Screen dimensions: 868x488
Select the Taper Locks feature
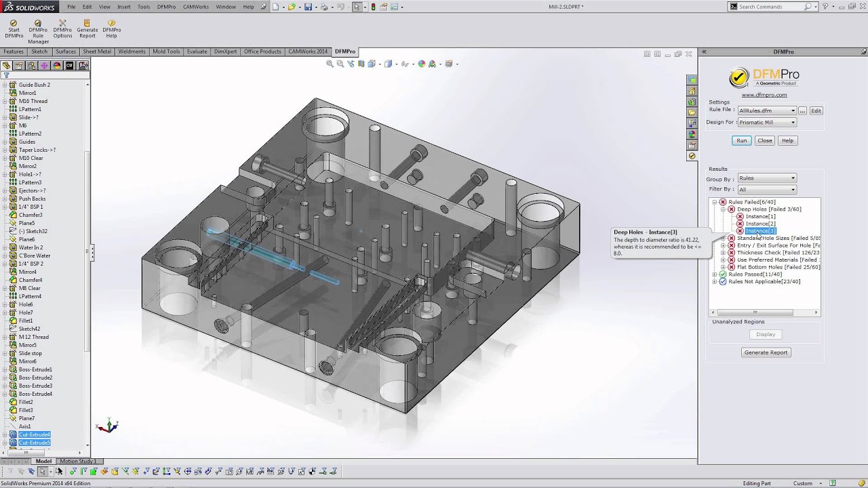click(37, 150)
